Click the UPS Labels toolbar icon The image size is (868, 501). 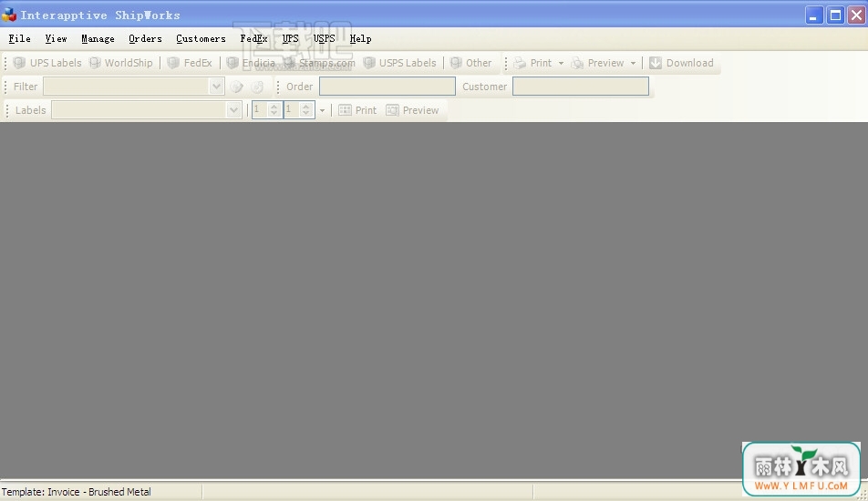(19, 63)
